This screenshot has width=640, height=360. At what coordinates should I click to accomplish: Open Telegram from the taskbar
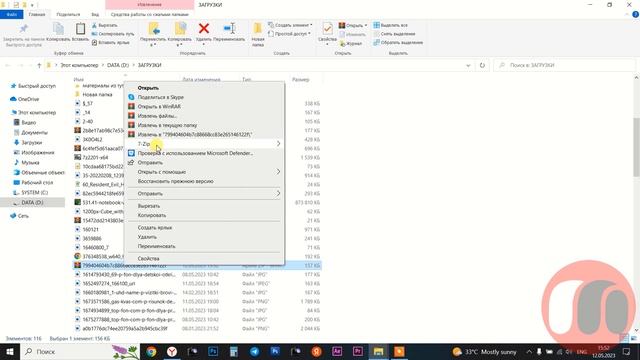pos(255,351)
